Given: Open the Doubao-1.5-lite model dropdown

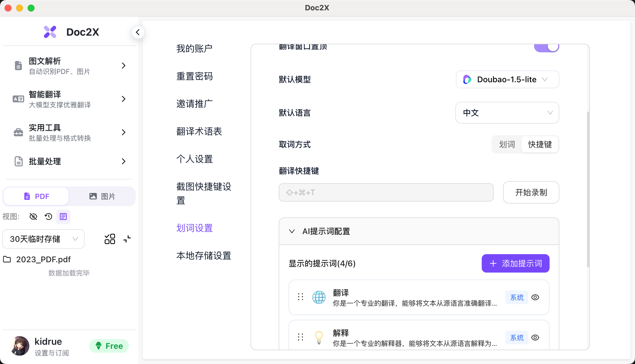Looking at the screenshot, I should [507, 79].
